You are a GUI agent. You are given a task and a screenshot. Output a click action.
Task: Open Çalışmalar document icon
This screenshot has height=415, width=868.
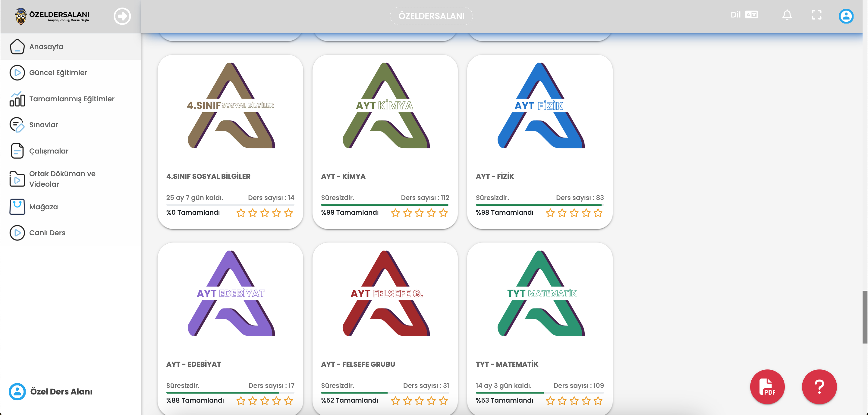[x=17, y=151]
